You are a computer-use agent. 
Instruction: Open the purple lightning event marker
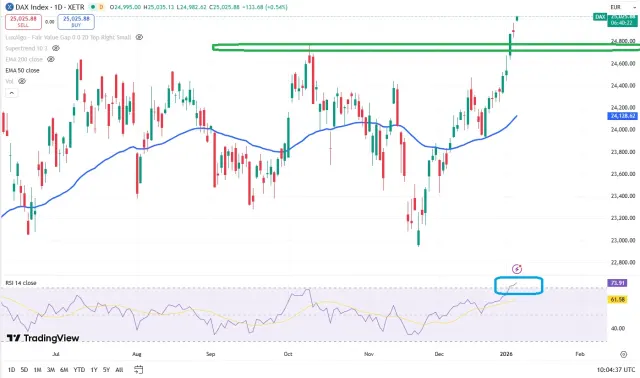point(517,269)
